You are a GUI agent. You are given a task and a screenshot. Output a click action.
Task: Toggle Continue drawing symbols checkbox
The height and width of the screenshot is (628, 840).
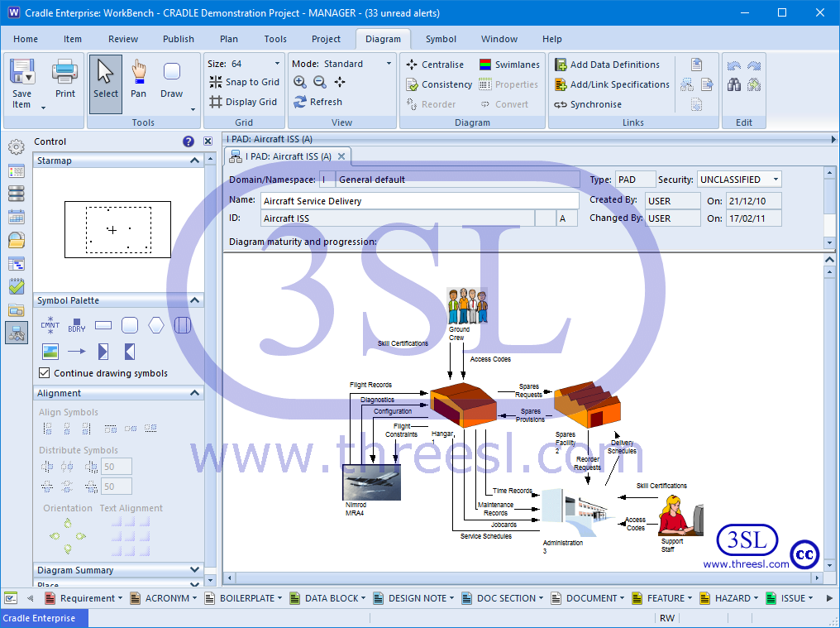click(x=45, y=372)
